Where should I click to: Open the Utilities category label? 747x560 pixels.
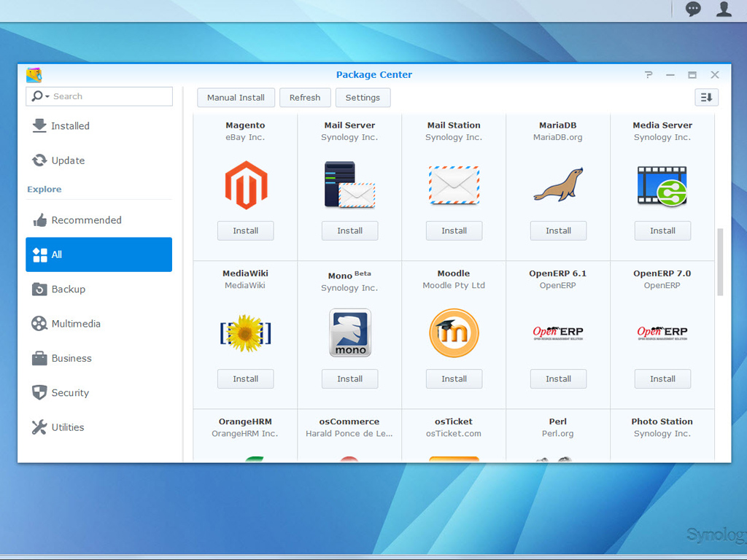[68, 427]
